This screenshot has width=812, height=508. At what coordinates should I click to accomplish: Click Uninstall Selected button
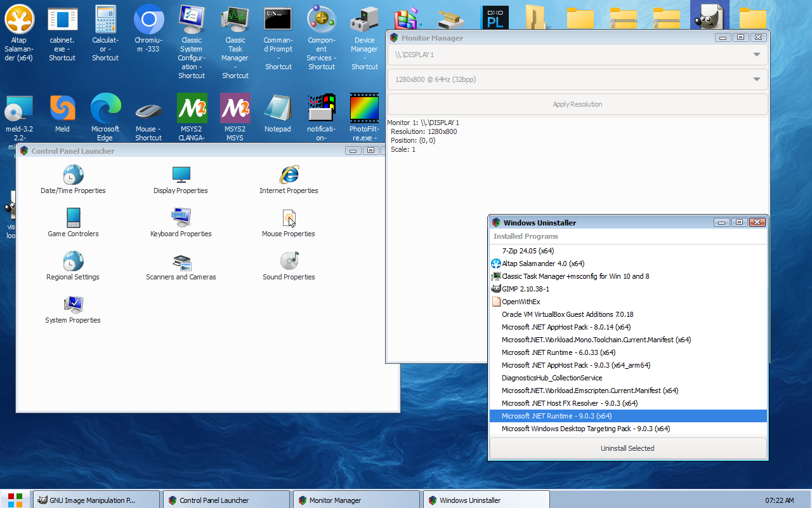click(628, 448)
